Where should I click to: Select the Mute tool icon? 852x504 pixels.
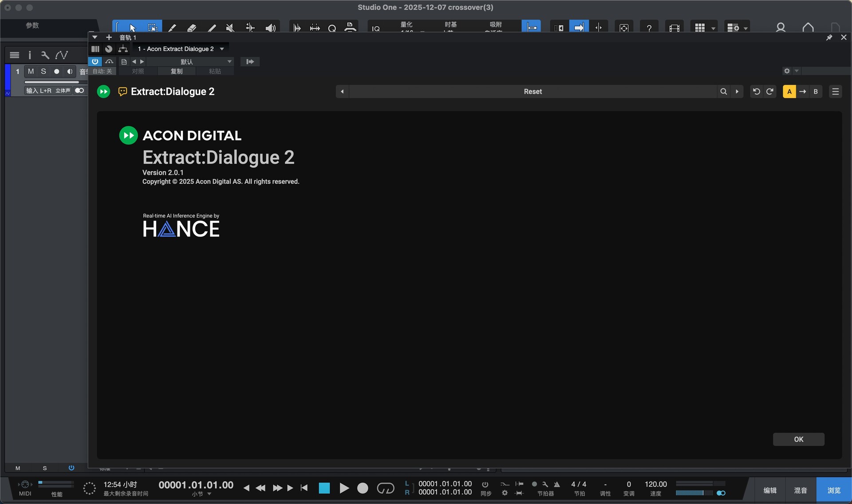tap(230, 28)
